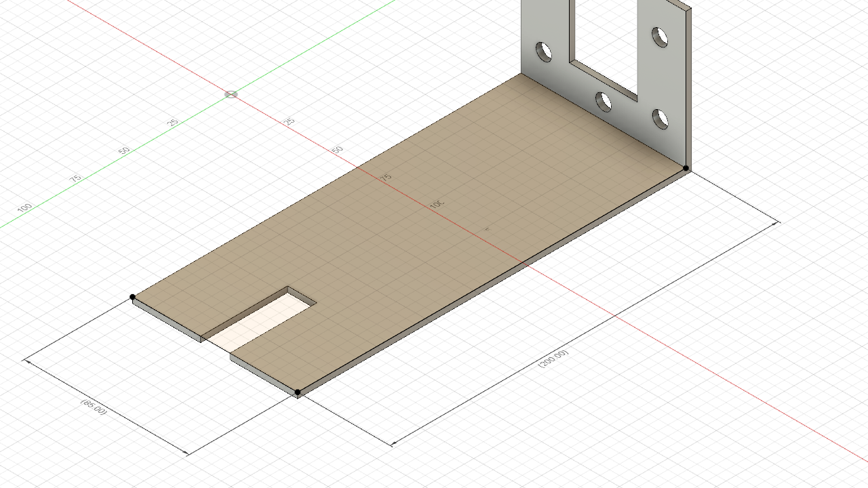This screenshot has width=868, height=488.
Task: Pick the sketch point at the plate's left corner
Action: coord(132,297)
